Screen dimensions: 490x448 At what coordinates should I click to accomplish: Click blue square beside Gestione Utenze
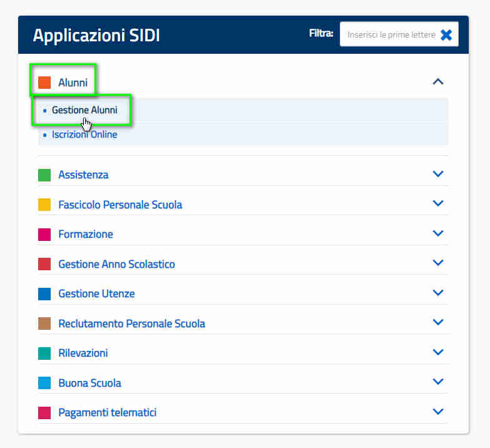click(x=44, y=294)
